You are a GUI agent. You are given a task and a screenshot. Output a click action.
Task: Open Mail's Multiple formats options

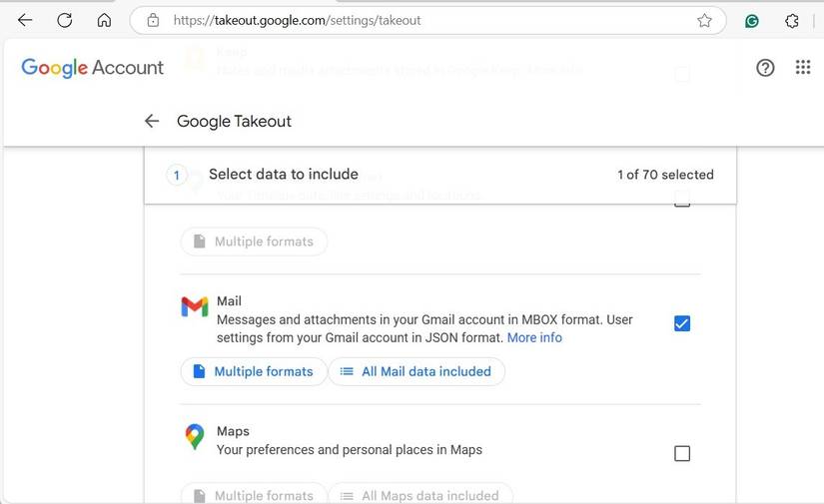point(254,371)
